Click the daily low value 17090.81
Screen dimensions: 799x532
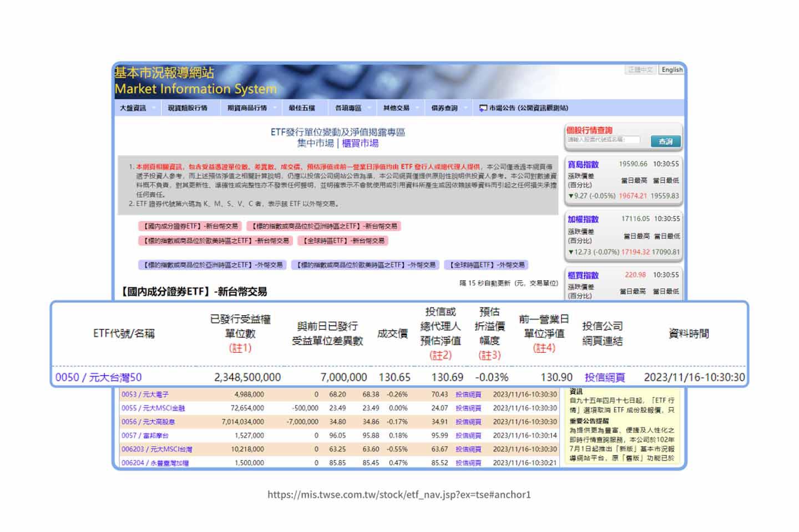click(666, 252)
